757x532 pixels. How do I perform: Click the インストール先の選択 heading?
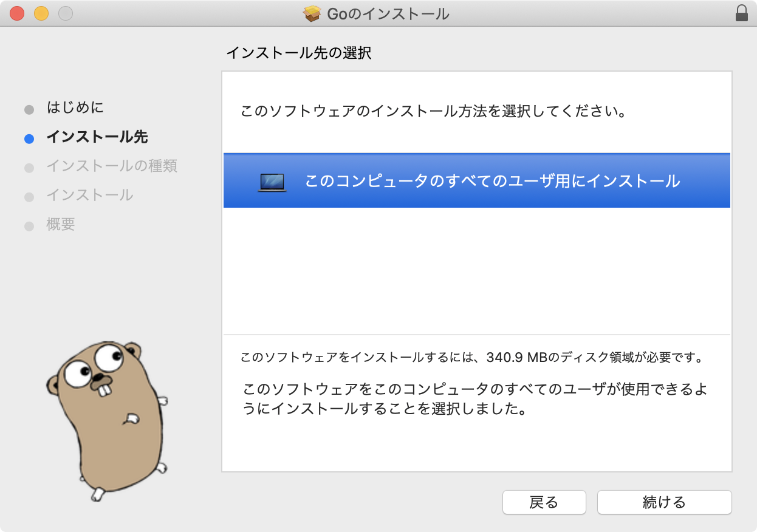(x=298, y=53)
